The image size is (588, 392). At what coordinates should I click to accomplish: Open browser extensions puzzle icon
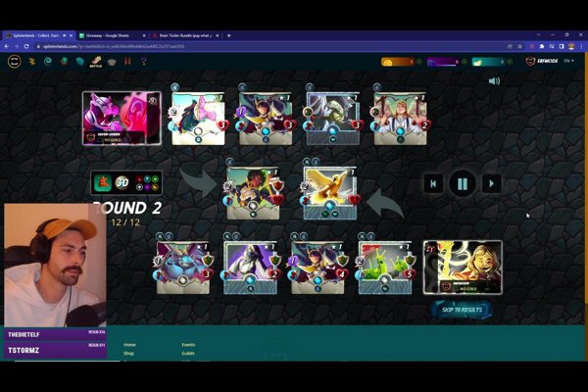542,46
